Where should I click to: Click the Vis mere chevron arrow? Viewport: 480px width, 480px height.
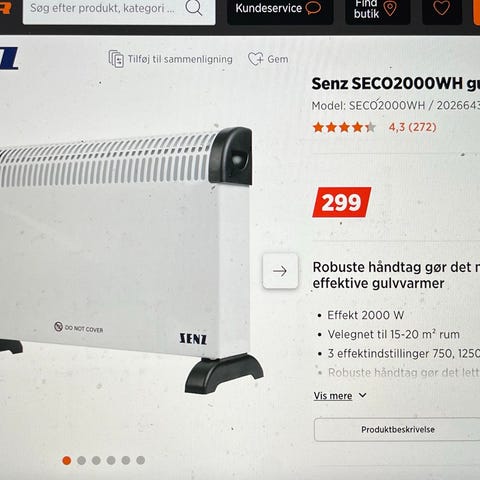click(362, 396)
